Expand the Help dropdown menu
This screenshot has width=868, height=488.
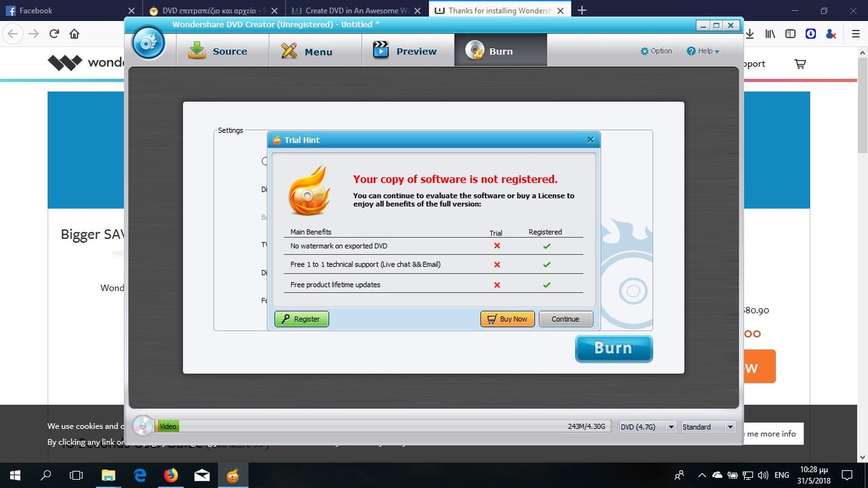point(703,51)
